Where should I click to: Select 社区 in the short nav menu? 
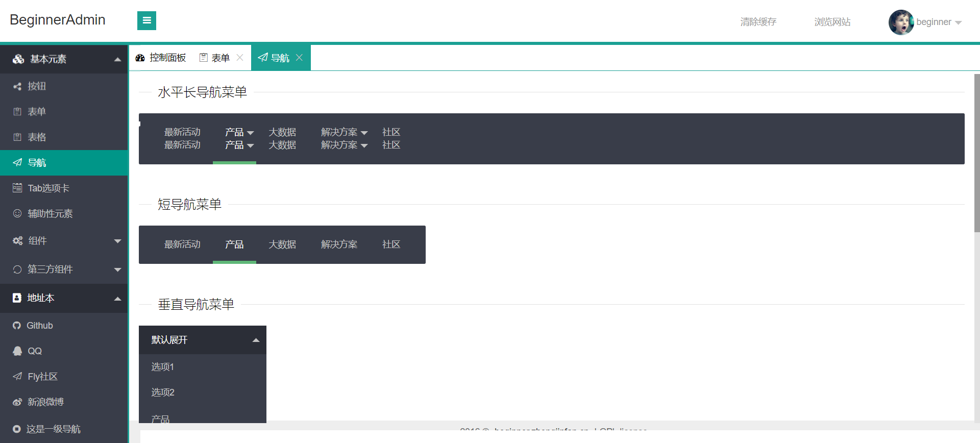coord(391,244)
